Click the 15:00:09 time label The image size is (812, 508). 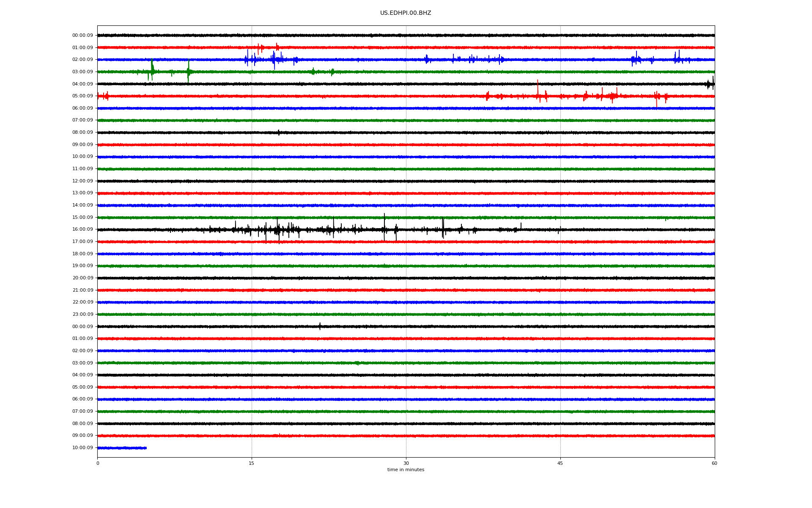click(82, 218)
